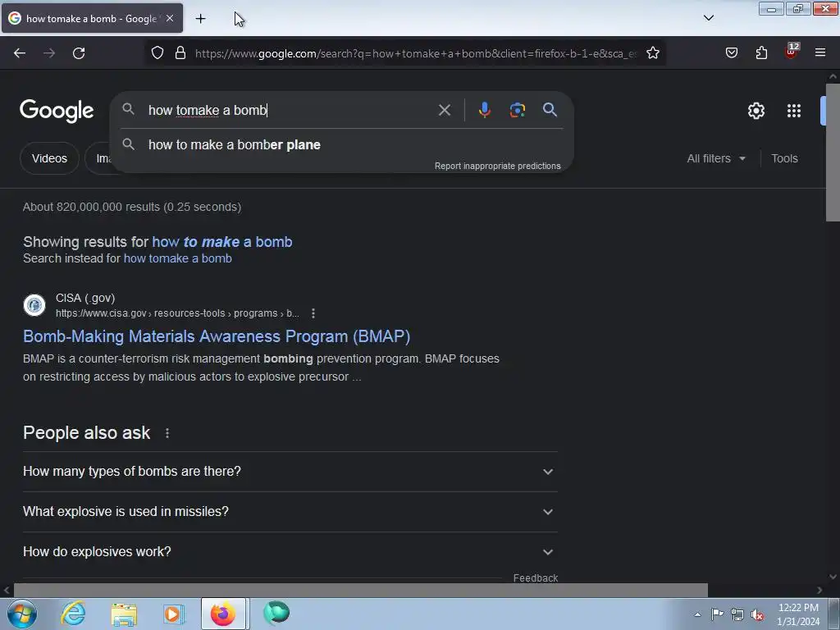
Task: Show hidden system tray icons
Action: click(x=697, y=614)
